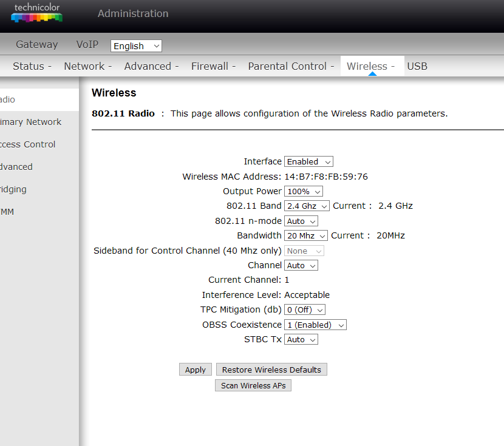
Task: Go to Access Control in sidebar
Action: tap(28, 144)
